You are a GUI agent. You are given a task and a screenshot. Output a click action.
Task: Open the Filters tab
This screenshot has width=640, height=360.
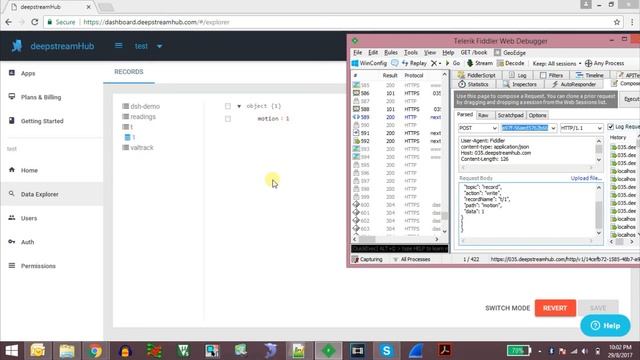click(x=551, y=76)
